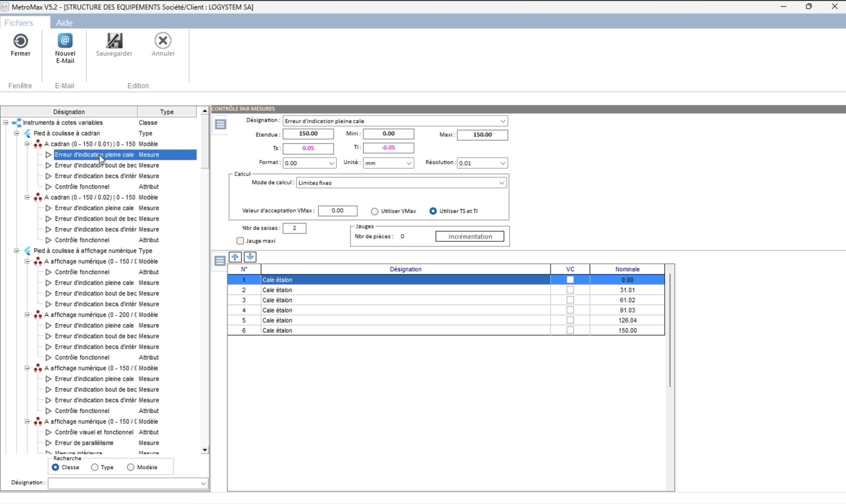
Task: Click the Annuler cancel icon
Action: tap(163, 41)
